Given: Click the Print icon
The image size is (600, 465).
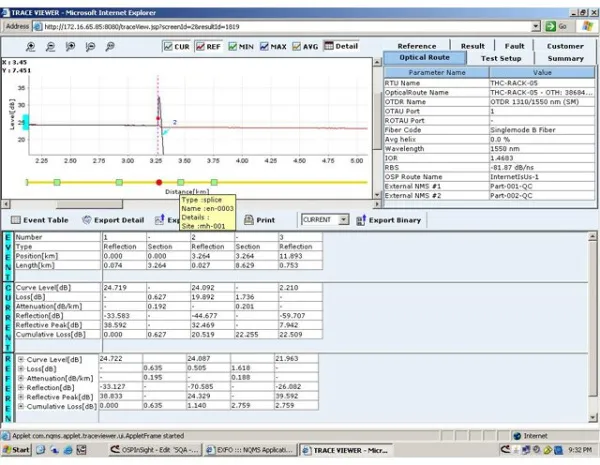Looking at the screenshot, I should pyautogui.click(x=246, y=219).
